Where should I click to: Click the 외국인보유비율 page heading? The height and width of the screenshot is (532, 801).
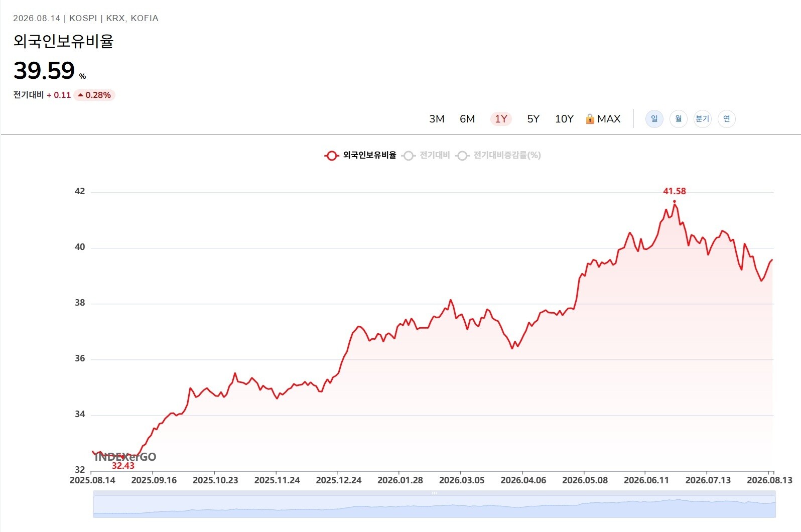[x=64, y=41]
